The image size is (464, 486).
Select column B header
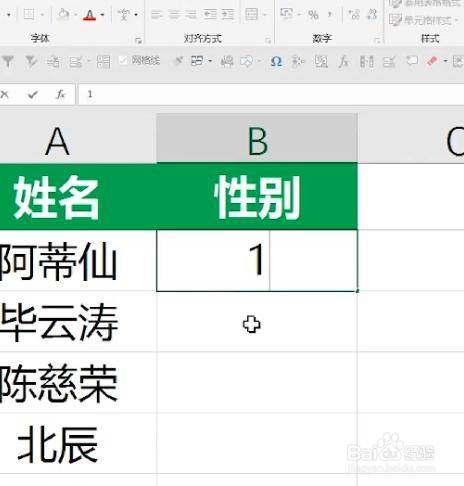[257, 138]
